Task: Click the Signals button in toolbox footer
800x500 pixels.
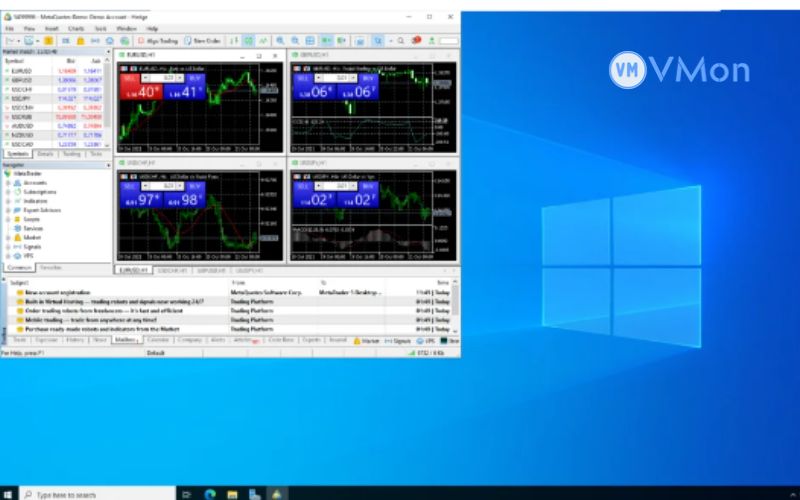Action: coord(397,340)
